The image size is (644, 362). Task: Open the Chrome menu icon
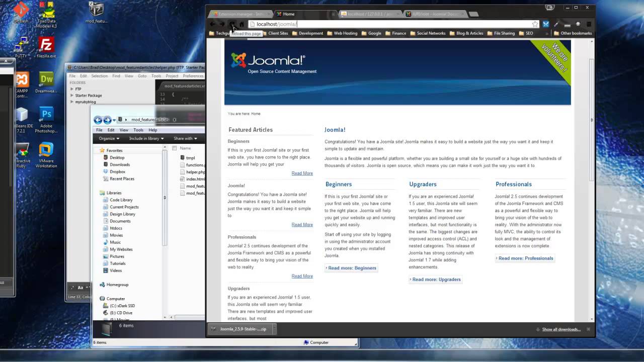(589, 24)
